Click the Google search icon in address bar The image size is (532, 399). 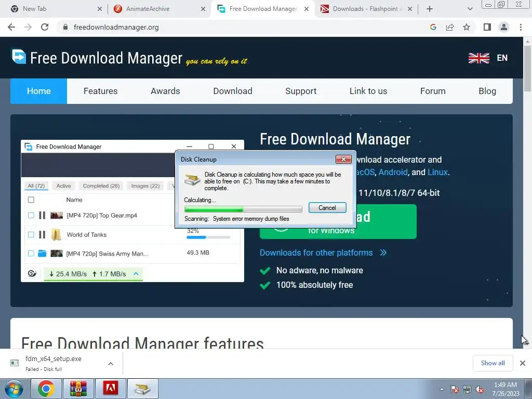pyautogui.click(x=433, y=27)
